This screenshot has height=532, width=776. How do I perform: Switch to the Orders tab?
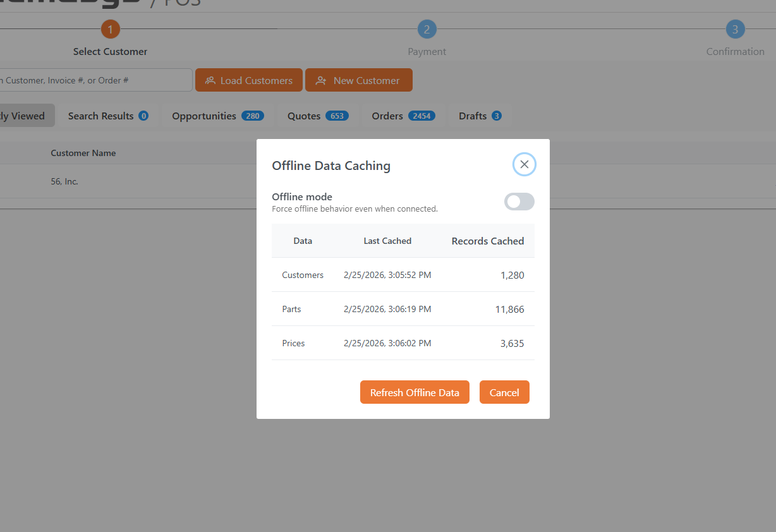coord(403,116)
